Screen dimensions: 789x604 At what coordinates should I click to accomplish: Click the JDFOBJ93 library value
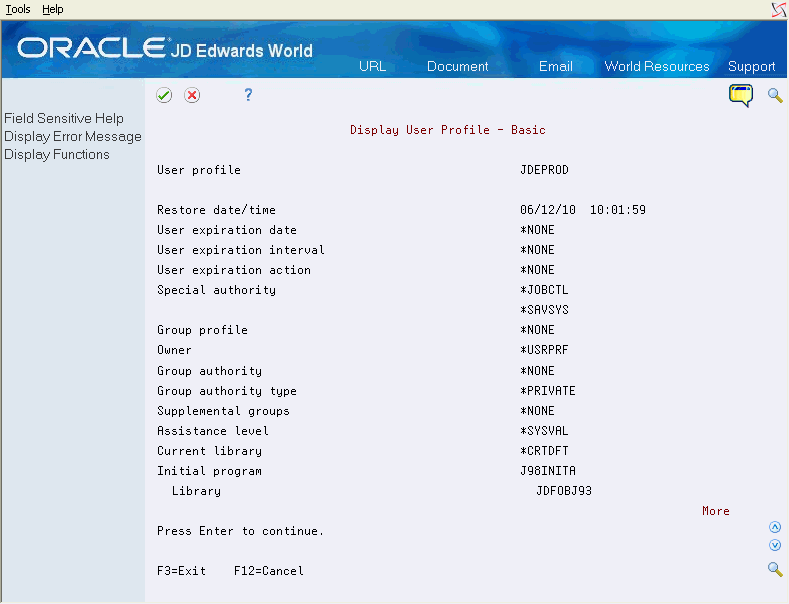tap(564, 491)
